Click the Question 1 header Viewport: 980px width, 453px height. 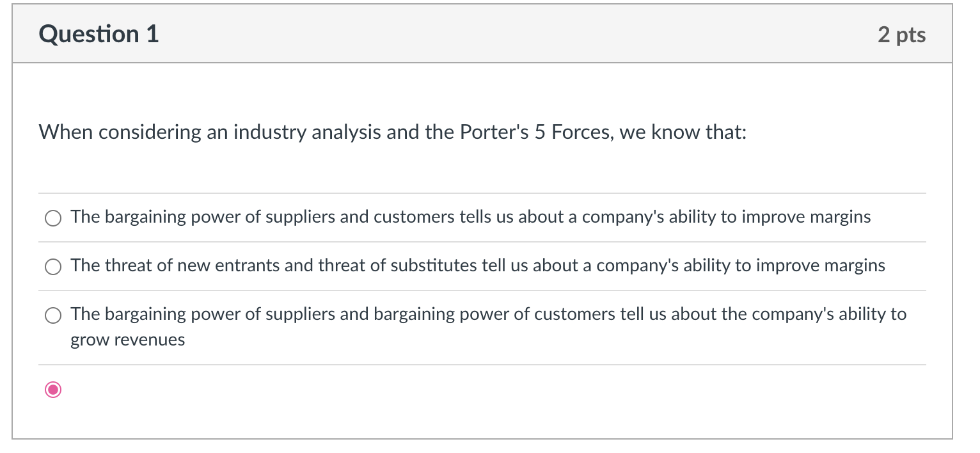(x=97, y=34)
